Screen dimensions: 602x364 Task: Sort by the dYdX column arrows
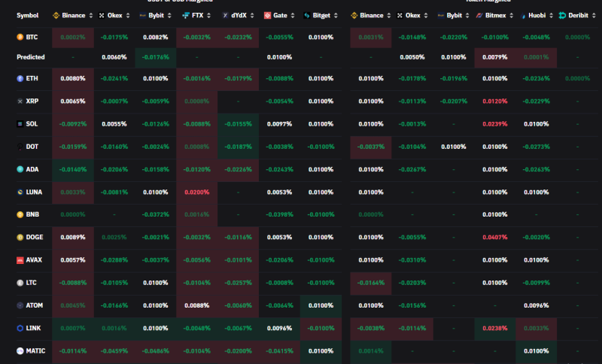point(252,15)
